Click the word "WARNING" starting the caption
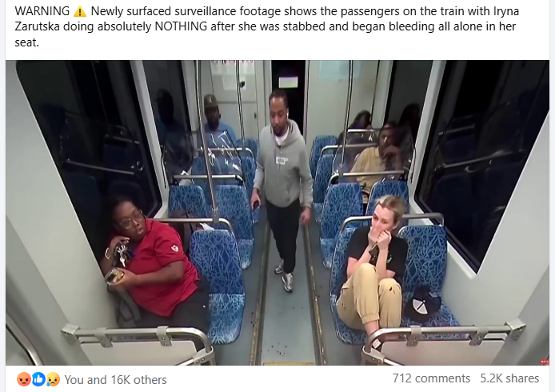The height and width of the screenshot is (392, 555). 42,11
